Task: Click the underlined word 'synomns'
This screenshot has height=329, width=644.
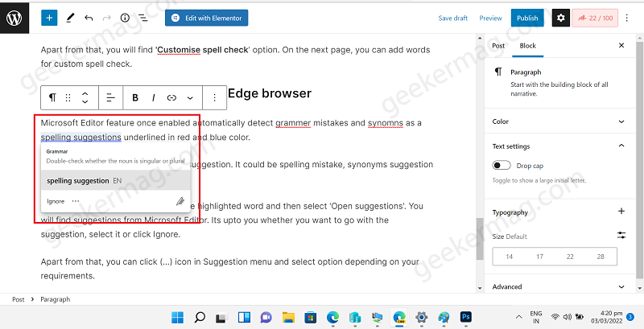Action: [386, 122]
